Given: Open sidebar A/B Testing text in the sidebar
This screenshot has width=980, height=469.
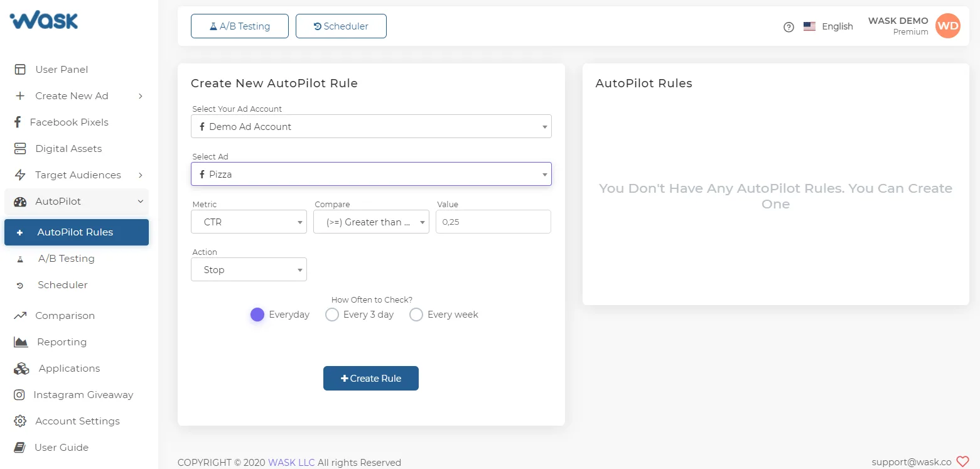Looking at the screenshot, I should click(x=67, y=259).
